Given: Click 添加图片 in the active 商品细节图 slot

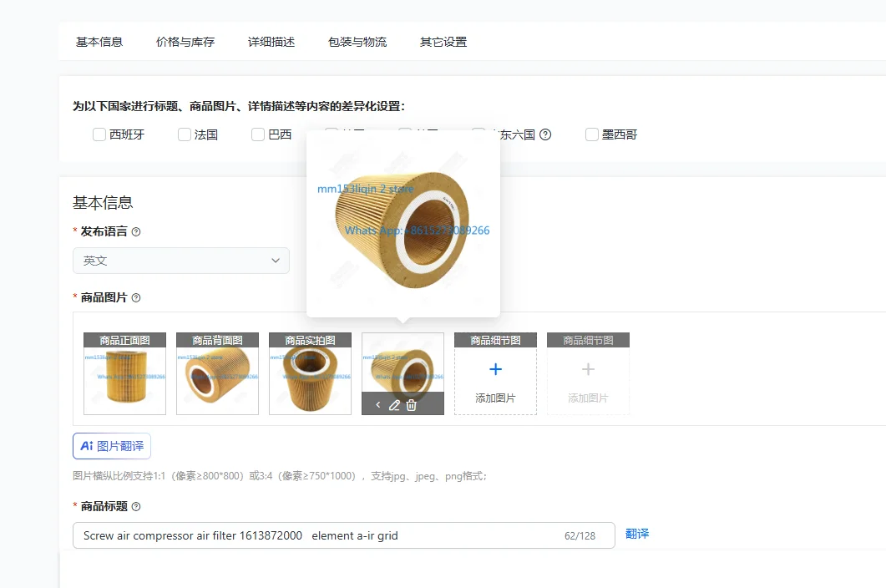Looking at the screenshot, I should tap(495, 398).
